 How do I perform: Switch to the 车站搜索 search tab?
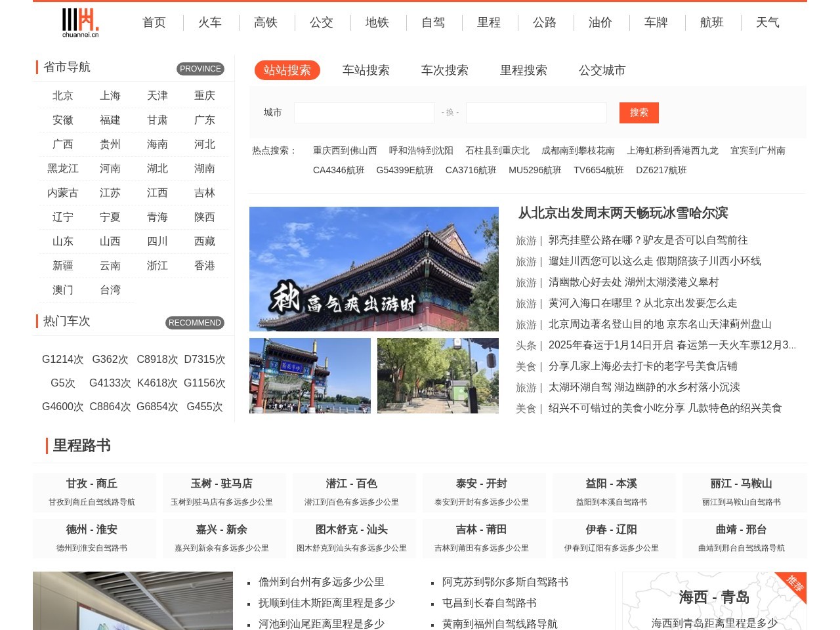366,70
